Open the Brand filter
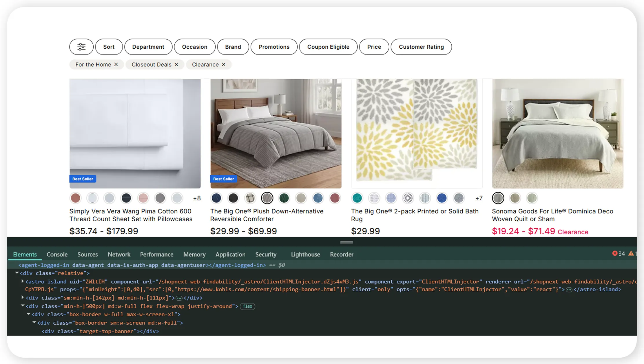This screenshot has width=644, height=364. click(x=233, y=47)
